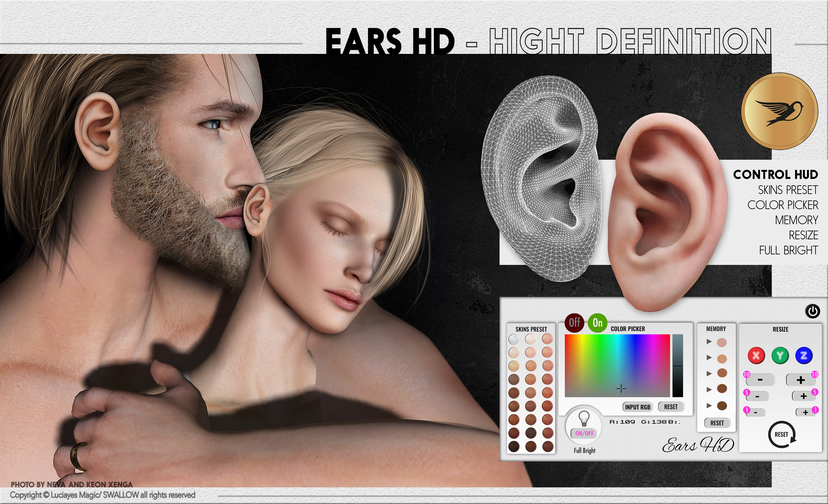Pick fourth row right skin preset
The image size is (828, 504).
pyautogui.click(x=547, y=379)
